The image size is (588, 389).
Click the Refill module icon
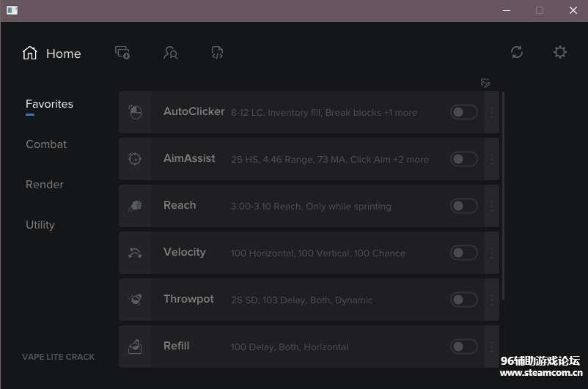(135, 346)
